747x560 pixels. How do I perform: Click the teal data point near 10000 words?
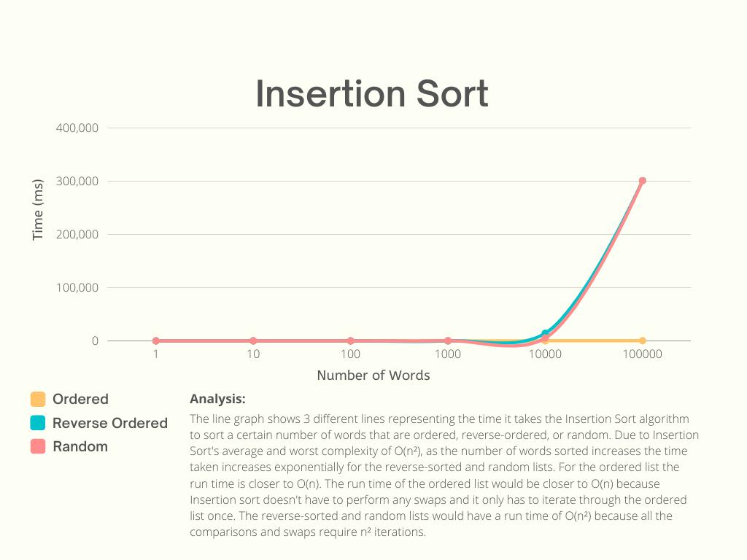coord(545,333)
